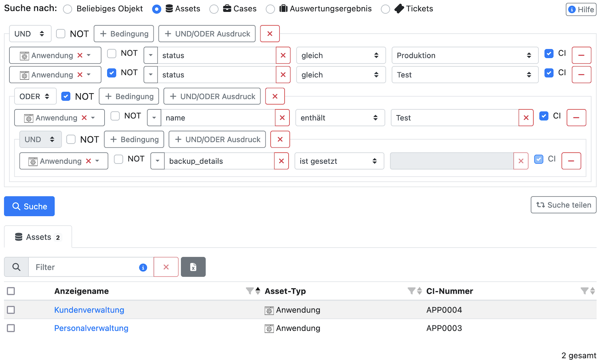Remove the ODER expression group
The image size is (600, 364).
tap(275, 96)
